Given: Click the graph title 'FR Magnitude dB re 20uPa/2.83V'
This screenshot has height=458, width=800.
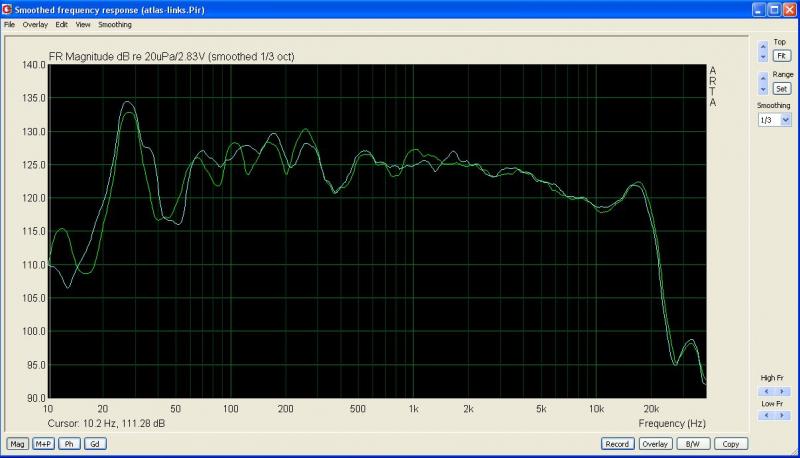Looking at the screenshot, I should 127,57.
